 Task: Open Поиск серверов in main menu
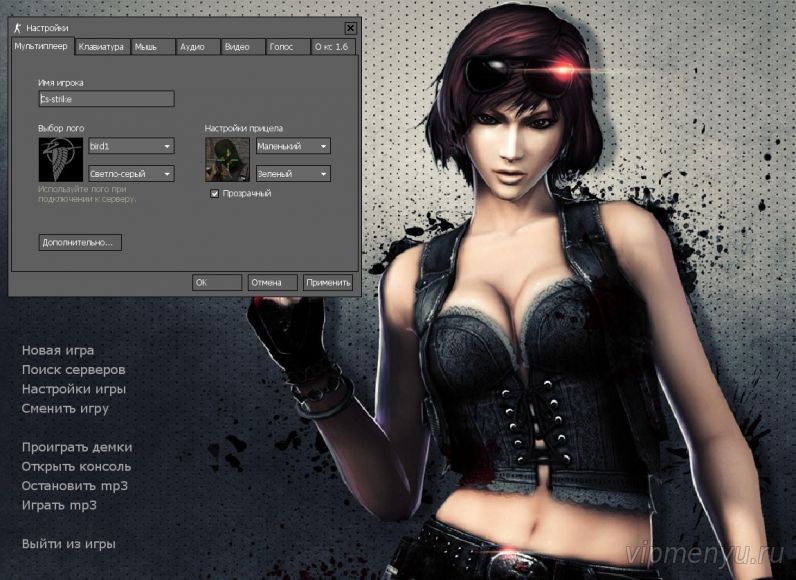pos(74,370)
